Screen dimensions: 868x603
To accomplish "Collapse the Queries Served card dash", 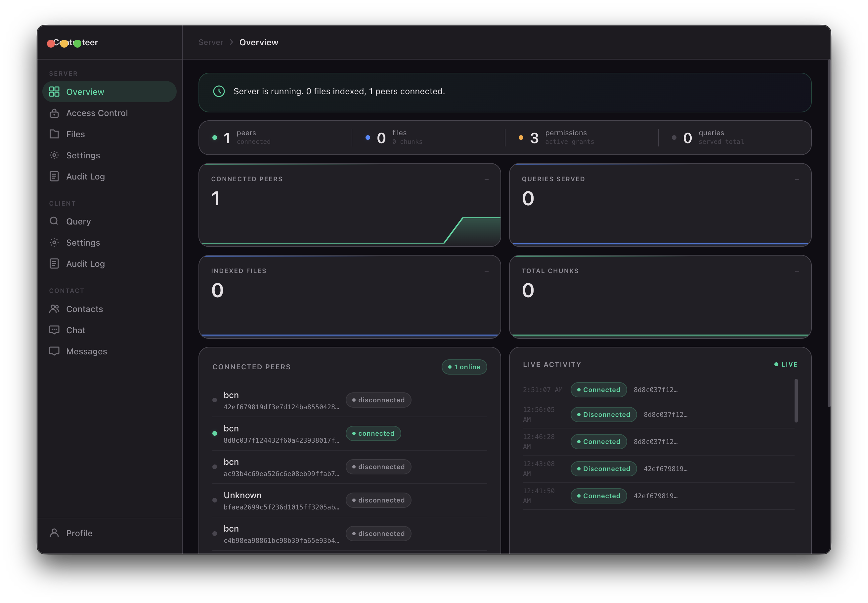I will [x=797, y=180].
